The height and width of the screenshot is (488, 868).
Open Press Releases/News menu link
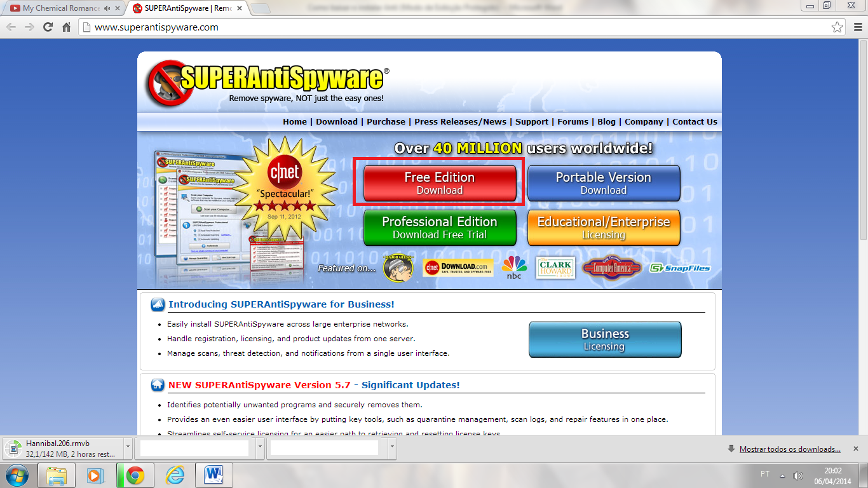pyautogui.click(x=461, y=121)
